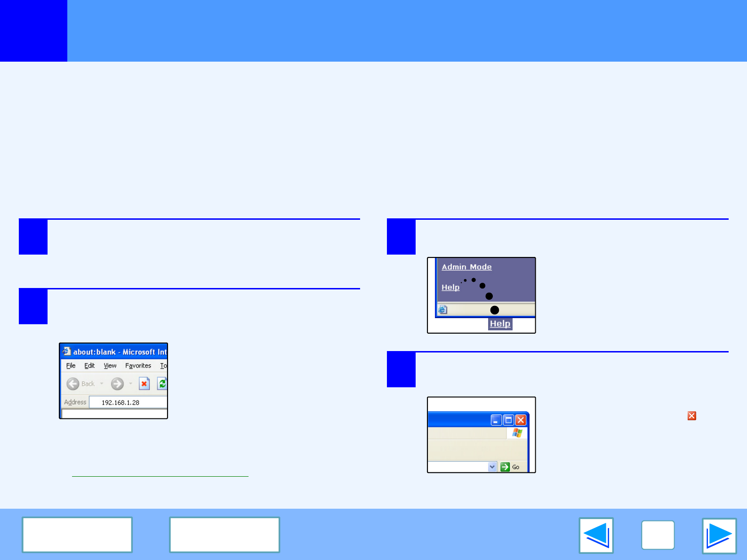Screen dimensions: 747x560
Task: Open the Back button history dropdown arrow
Action: [x=102, y=384]
